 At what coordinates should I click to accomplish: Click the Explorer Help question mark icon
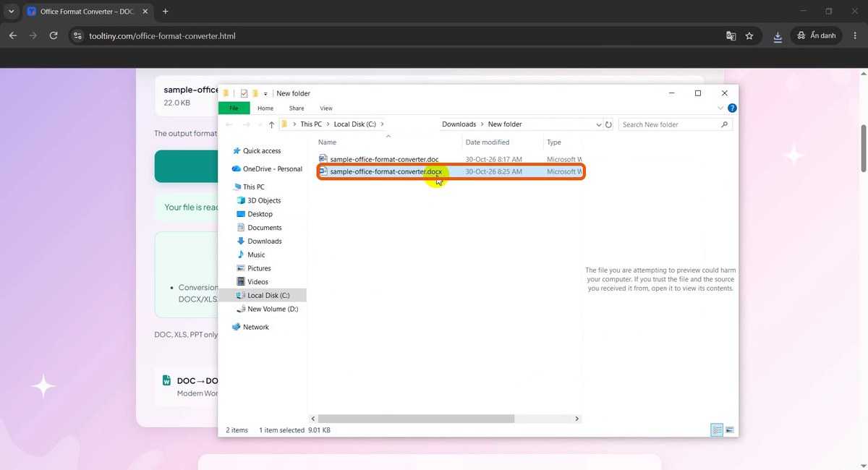coord(732,108)
